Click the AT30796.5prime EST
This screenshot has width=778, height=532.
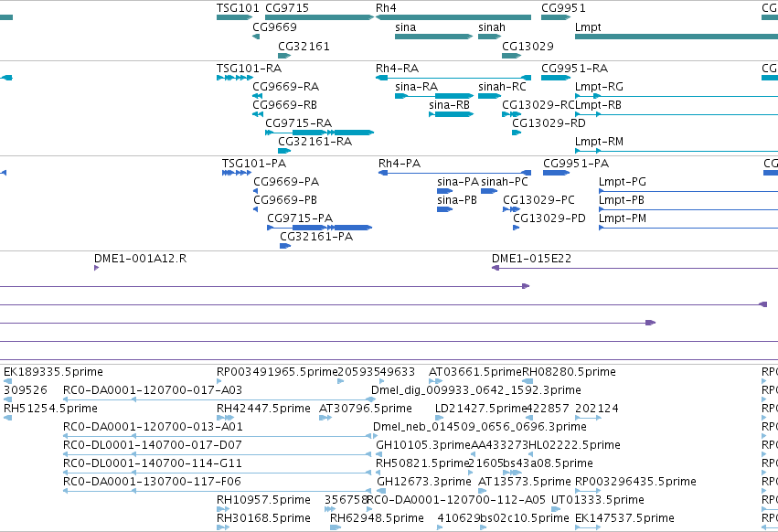coord(325,418)
